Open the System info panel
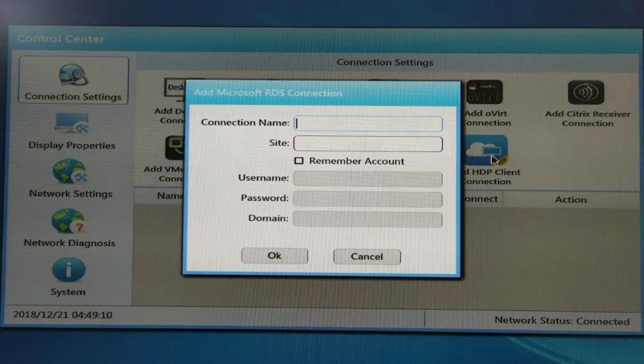This screenshot has height=364, width=644. (x=68, y=277)
